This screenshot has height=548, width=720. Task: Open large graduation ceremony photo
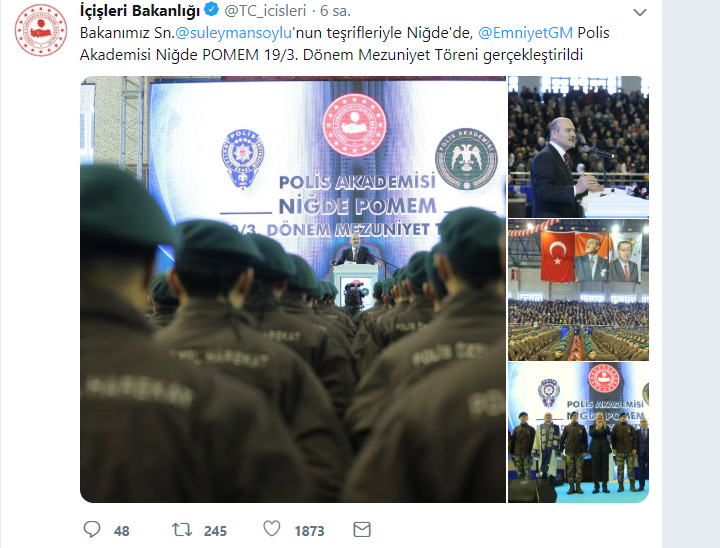(x=293, y=289)
